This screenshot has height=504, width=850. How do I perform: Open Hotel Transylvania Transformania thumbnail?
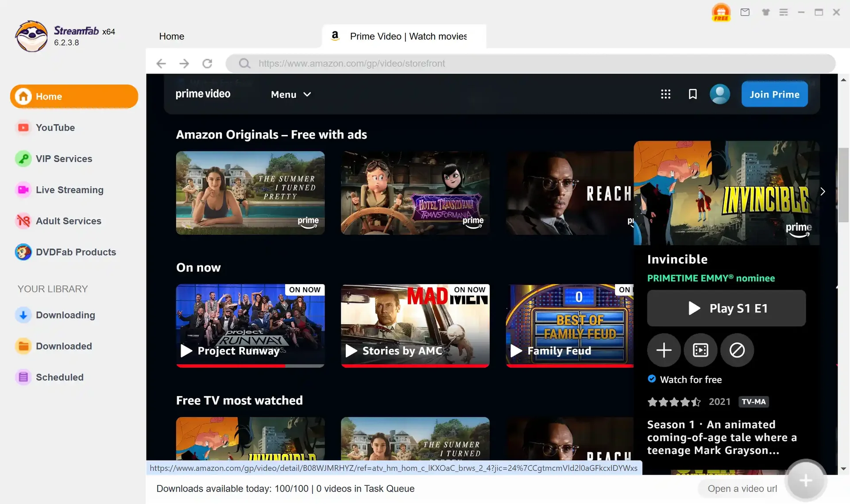(x=415, y=193)
